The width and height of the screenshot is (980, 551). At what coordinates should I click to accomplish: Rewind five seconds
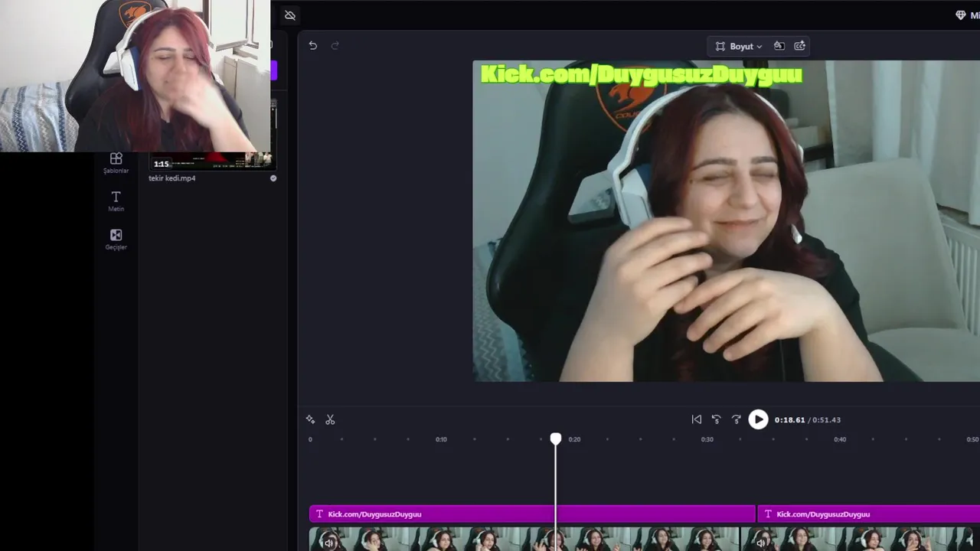tap(716, 419)
